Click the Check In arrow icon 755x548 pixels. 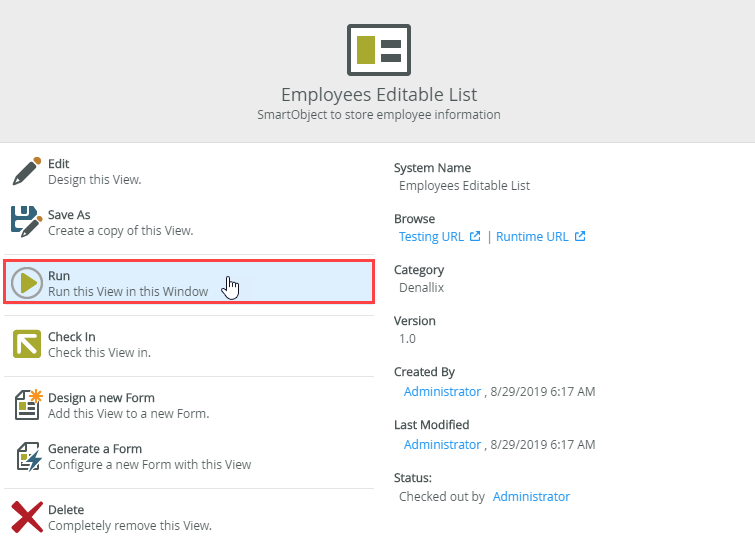[27, 344]
